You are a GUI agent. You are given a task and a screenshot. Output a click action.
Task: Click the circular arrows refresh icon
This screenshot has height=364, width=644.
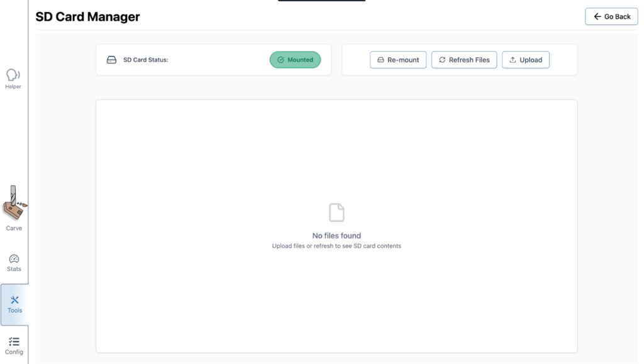tap(442, 60)
